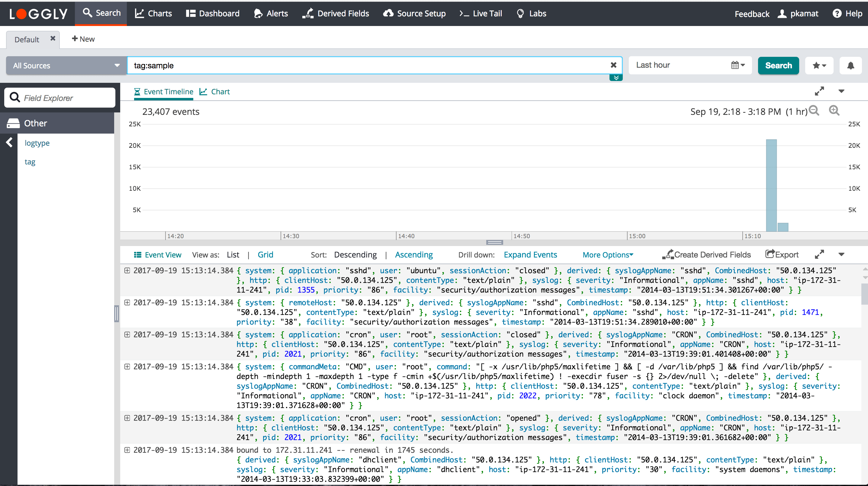Open the More Options dropdown
This screenshot has height=486, width=868.
[x=608, y=254]
